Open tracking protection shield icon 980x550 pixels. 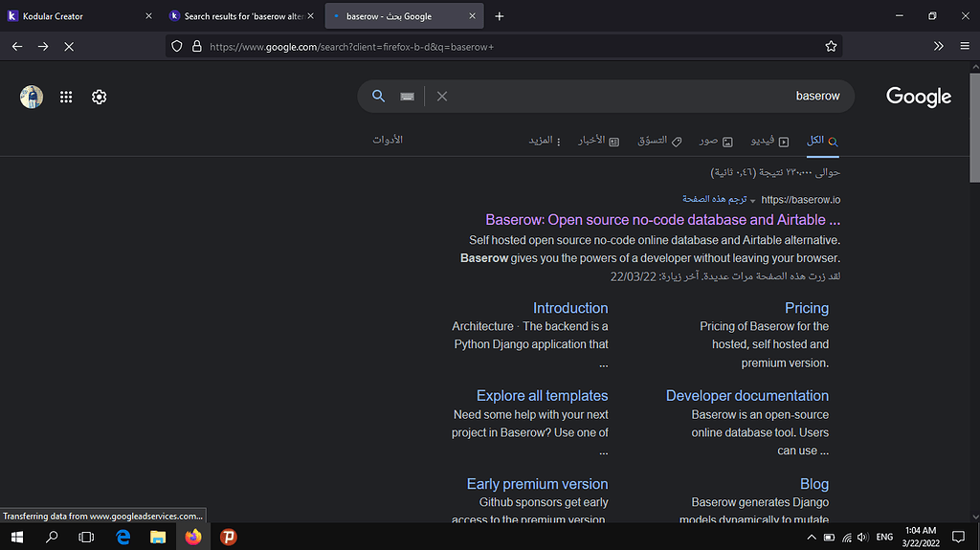click(177, 46)
